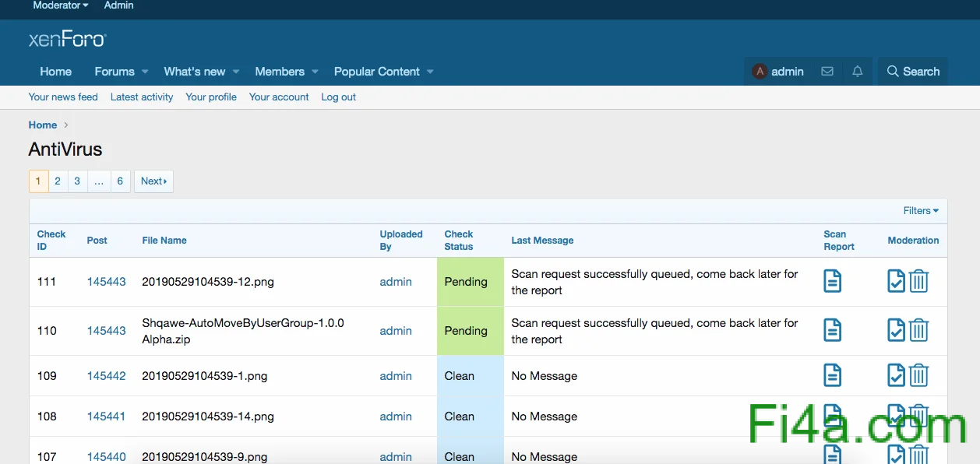Open the Moderator dropdown menu
980x464 pixels.
[60, 5]
